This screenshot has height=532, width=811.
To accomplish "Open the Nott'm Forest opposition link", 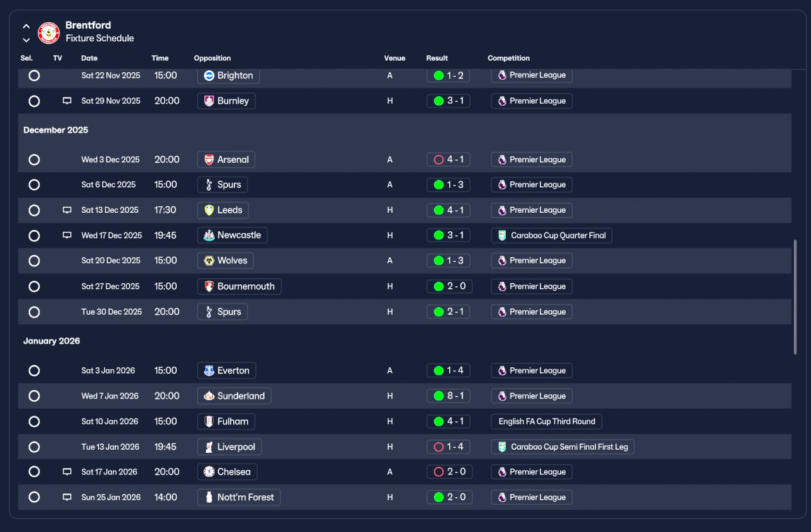I will pyautogui.click(x=239, y=497).
